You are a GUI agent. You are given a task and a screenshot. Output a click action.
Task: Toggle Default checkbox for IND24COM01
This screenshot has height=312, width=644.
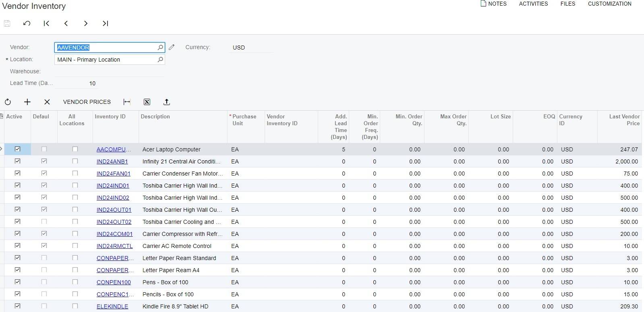pyautogui.click(x=44, y=233)
